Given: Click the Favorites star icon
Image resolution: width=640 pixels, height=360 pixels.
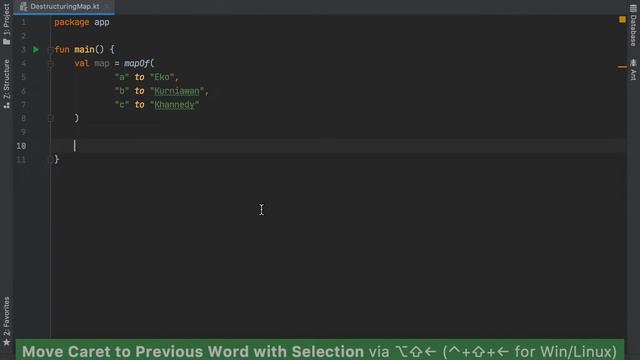Looking at the screenshot, I should click(x=7, y=342).
